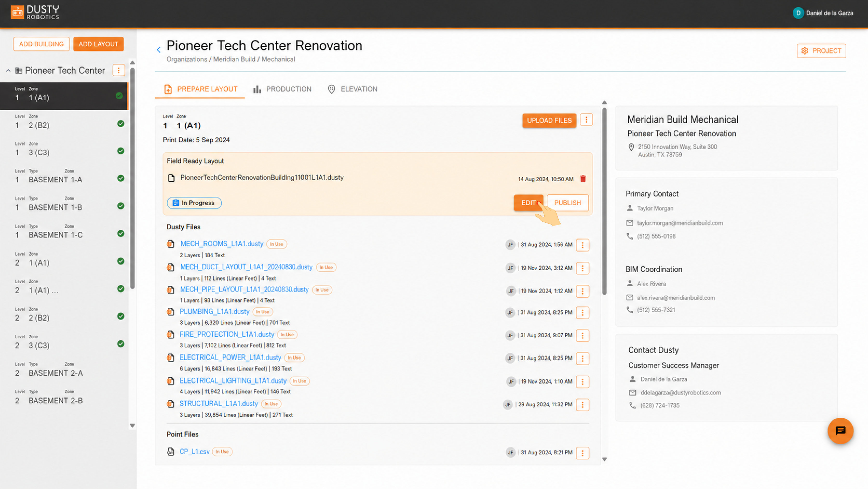Open the options menu for CP_L1.csv
The image size is (868, 489).
(582, 453)
